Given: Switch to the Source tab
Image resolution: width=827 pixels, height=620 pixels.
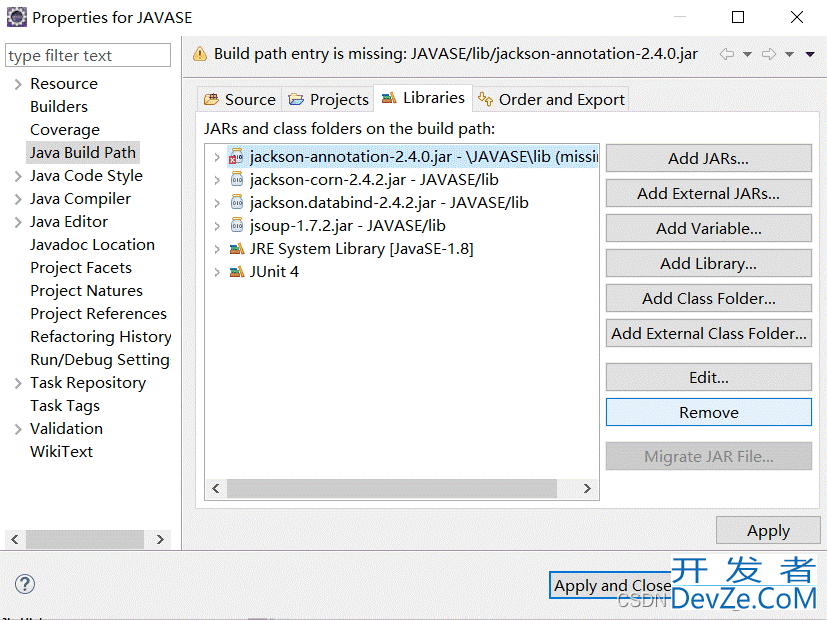Looking at the screenshot, I should (239, 99).
